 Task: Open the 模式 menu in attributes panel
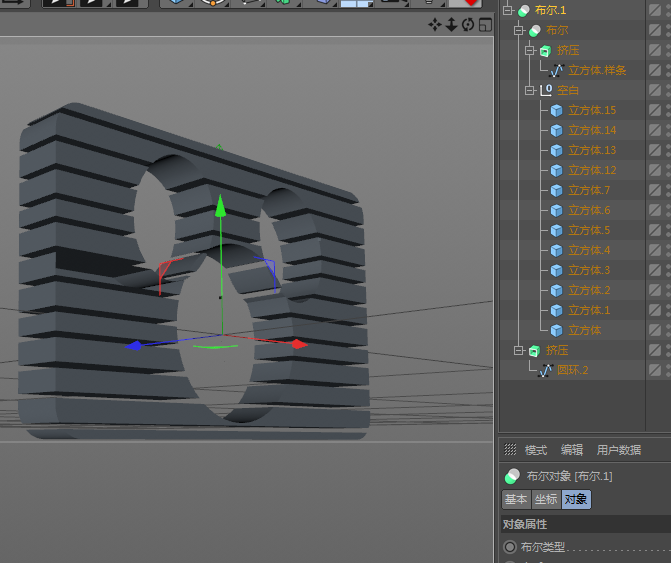tap(536, 450)
